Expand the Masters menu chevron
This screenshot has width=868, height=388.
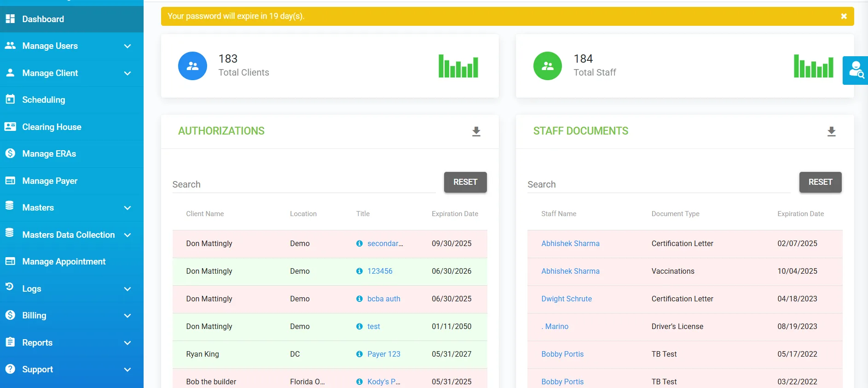pyautogui.click(x=127, y=208)
